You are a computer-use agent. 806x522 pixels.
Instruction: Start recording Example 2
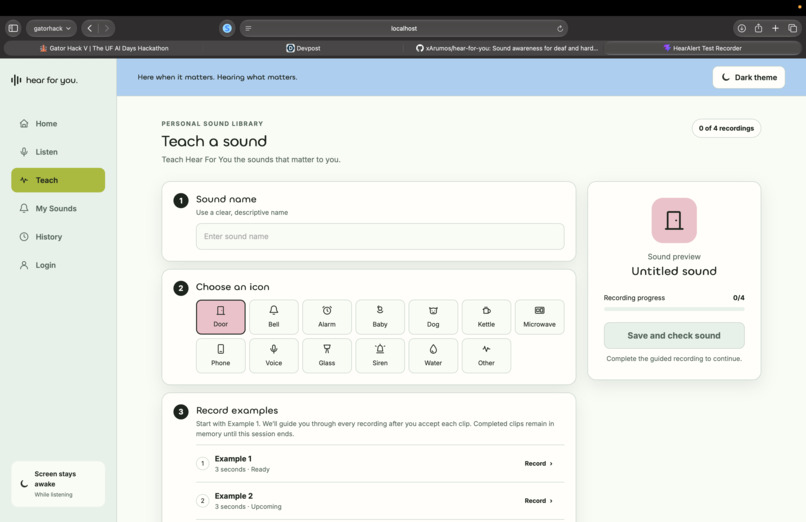[538, 500]
